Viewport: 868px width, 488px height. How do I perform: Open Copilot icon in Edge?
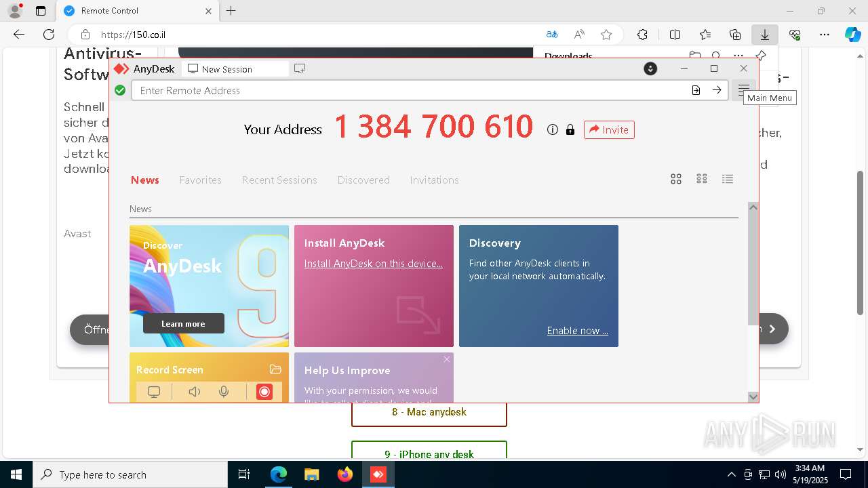852,35
